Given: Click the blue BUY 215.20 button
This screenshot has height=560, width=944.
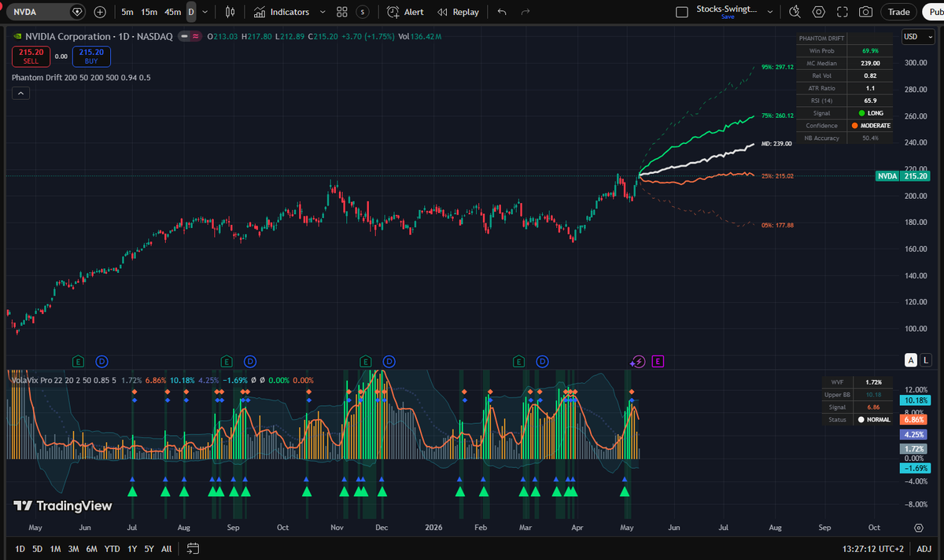Looking at the screenshot, I should coord(91,56).
